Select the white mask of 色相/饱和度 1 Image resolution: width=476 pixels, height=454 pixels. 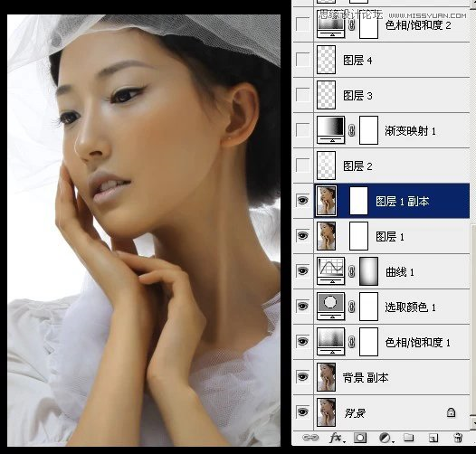368,342
